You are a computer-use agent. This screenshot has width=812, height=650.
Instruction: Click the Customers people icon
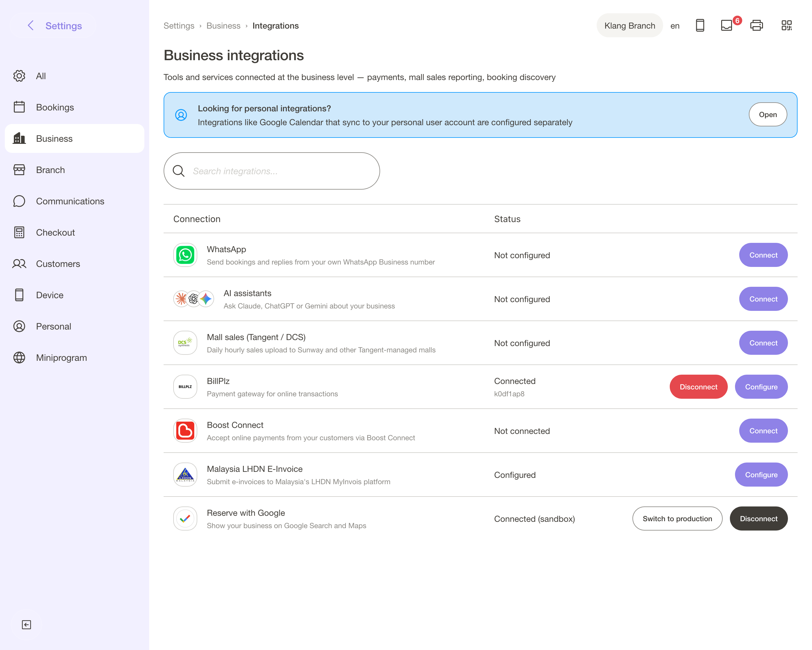tap(19, 264)
